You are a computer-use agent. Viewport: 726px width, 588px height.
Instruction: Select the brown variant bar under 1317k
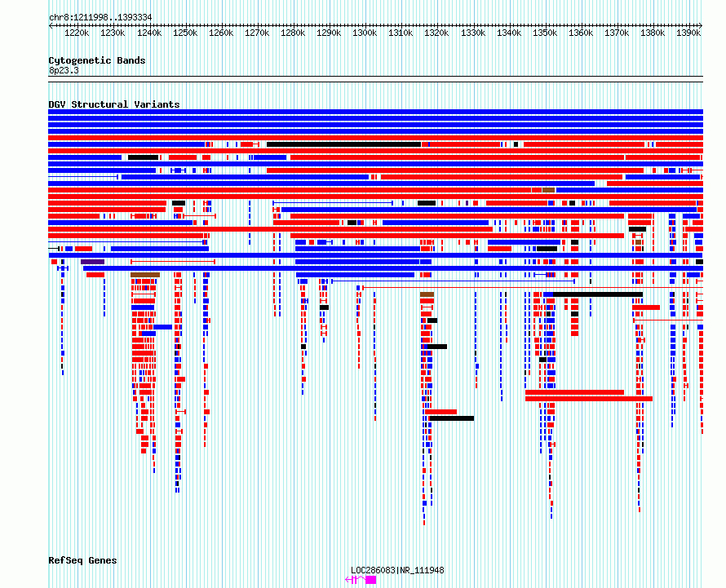tap(427, 294)
